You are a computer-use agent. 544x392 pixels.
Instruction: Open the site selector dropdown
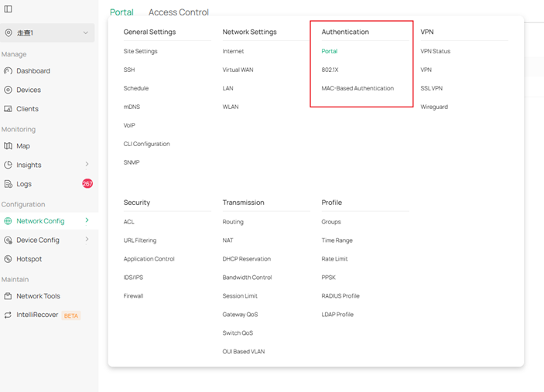point(47,33)
